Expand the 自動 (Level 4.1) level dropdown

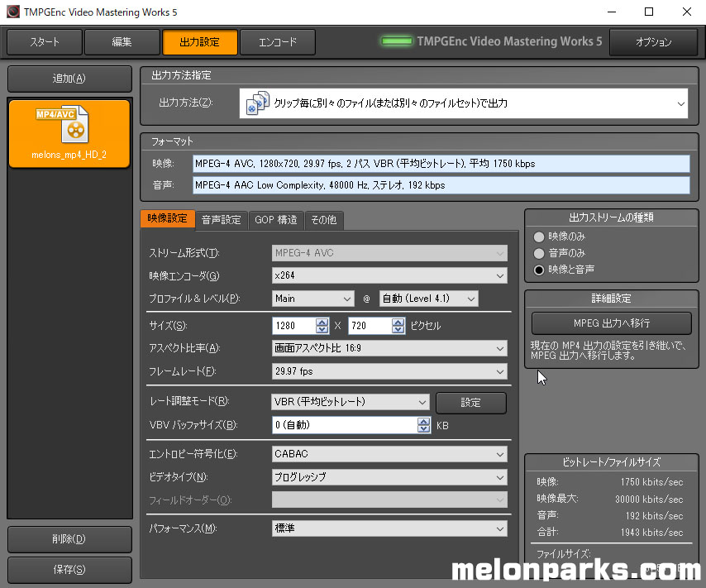(x=428, y=299)
